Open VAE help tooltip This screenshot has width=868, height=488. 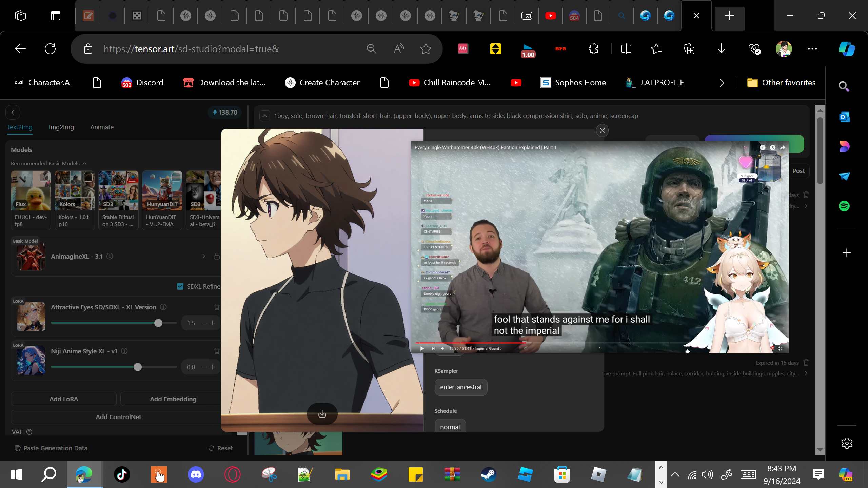(x=29, y=432)
